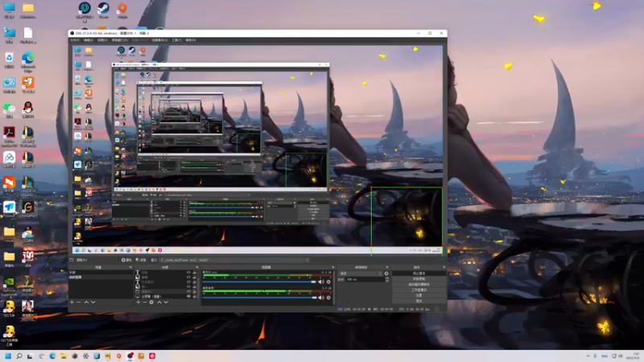Image resolution: width=644 pixels, height=362 pixels.
Task: Open the Help menu in OBS
Action: [x=191, y=40]
